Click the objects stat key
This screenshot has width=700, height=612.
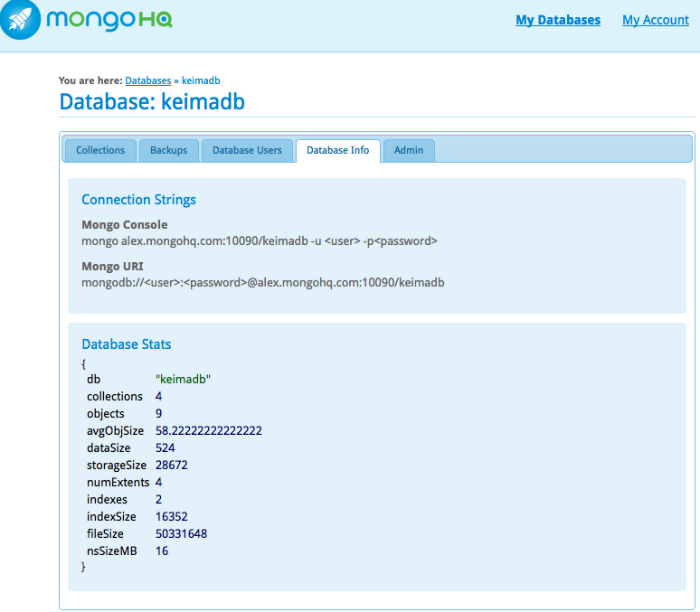[x=106, y=414]
